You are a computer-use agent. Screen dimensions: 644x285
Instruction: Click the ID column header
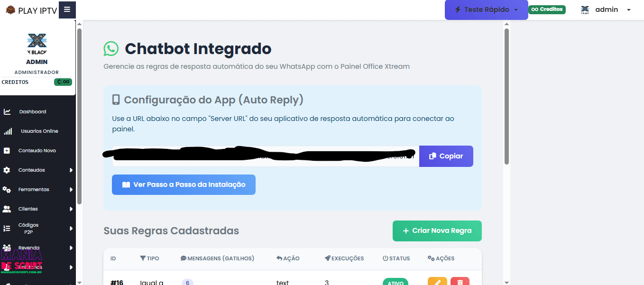(113, 258)
